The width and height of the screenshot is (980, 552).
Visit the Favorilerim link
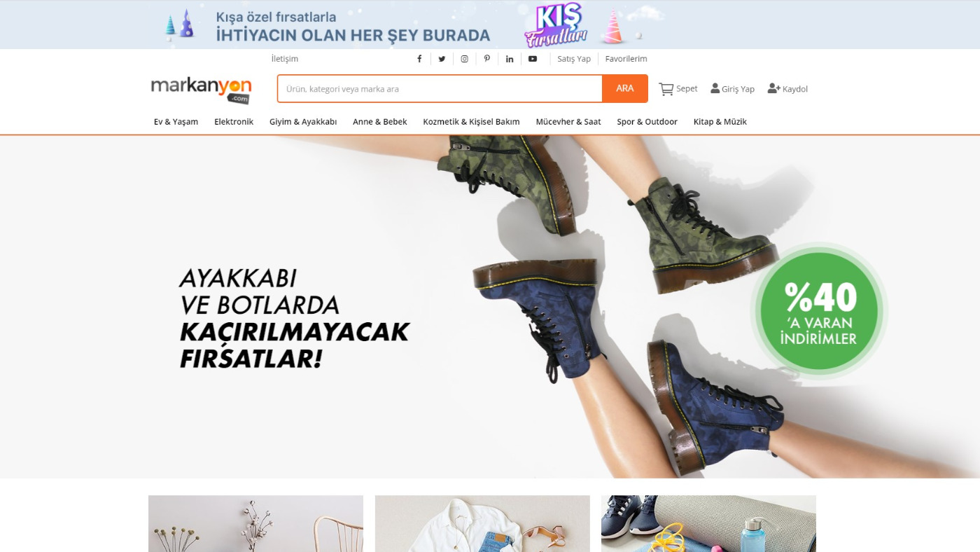[626, 58]
